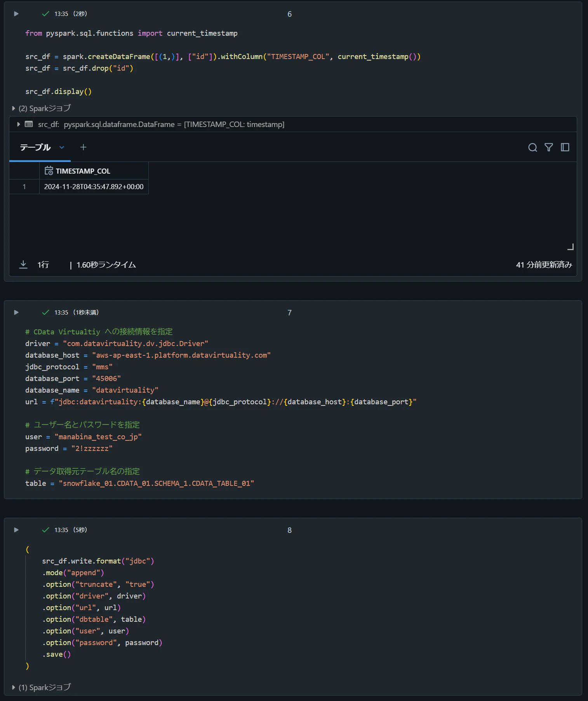Click the green success checkmark in cell 6
This screenshot has width=588, height=701.
pos(45,14)
